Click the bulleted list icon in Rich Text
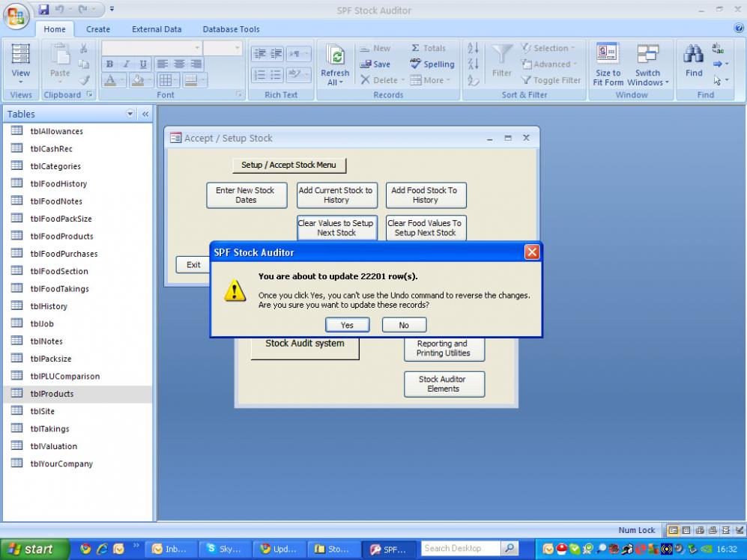The image size is (747, 560). click(276, 75)
